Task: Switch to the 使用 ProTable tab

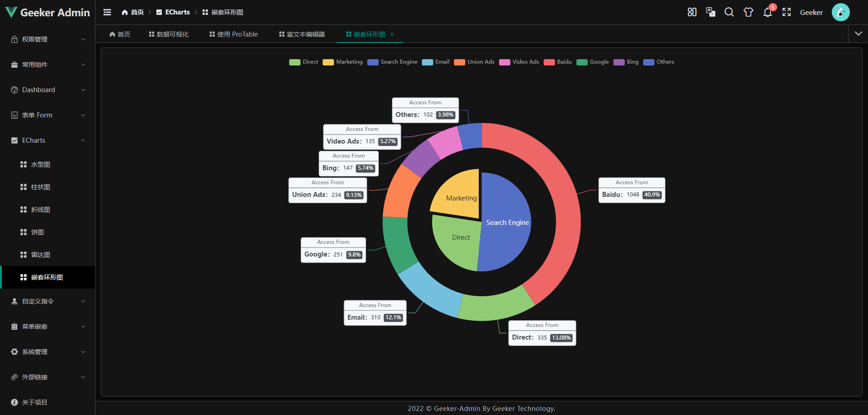Action: tap(233, 34)
